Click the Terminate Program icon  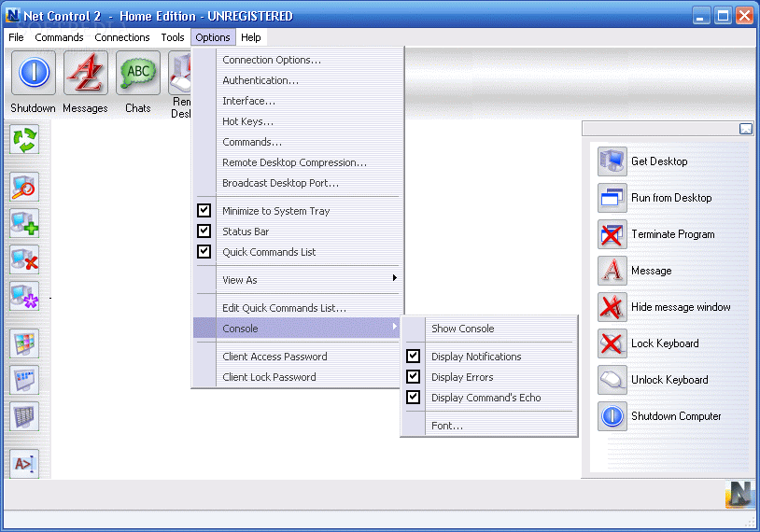click(612, 234)
